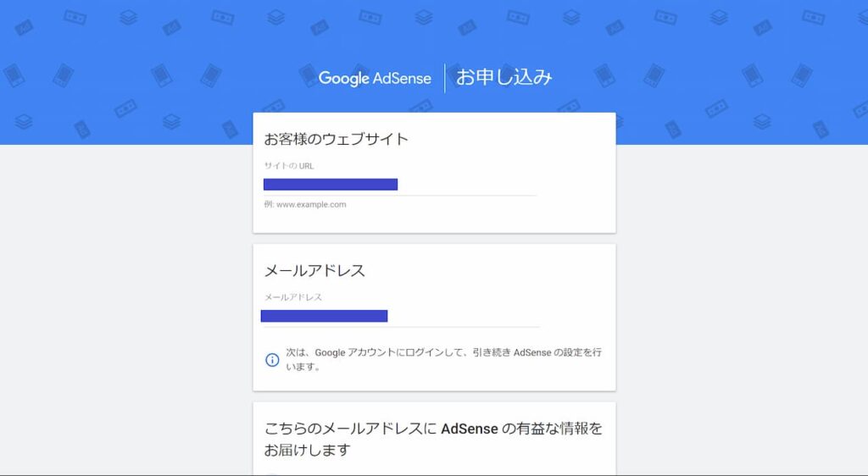868x476 pixels.
Task: Click the banknote pattern icon in top-left banner
Action: (75, 18)
